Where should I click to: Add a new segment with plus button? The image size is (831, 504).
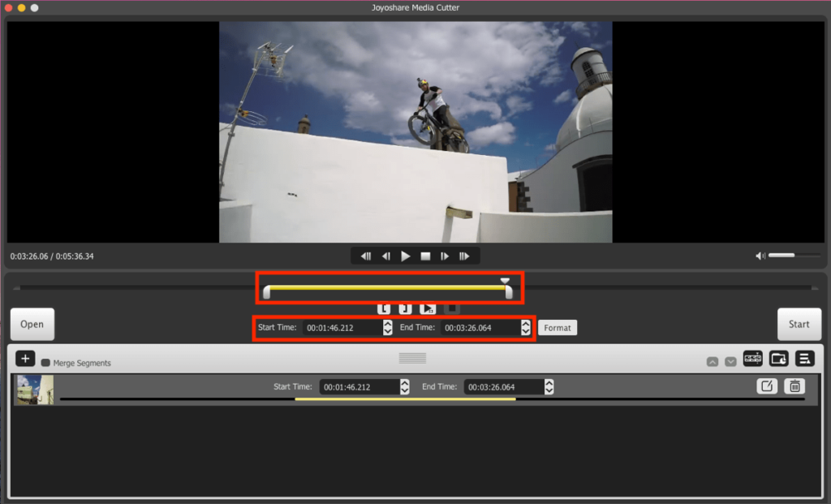click(x=25, y=359)
